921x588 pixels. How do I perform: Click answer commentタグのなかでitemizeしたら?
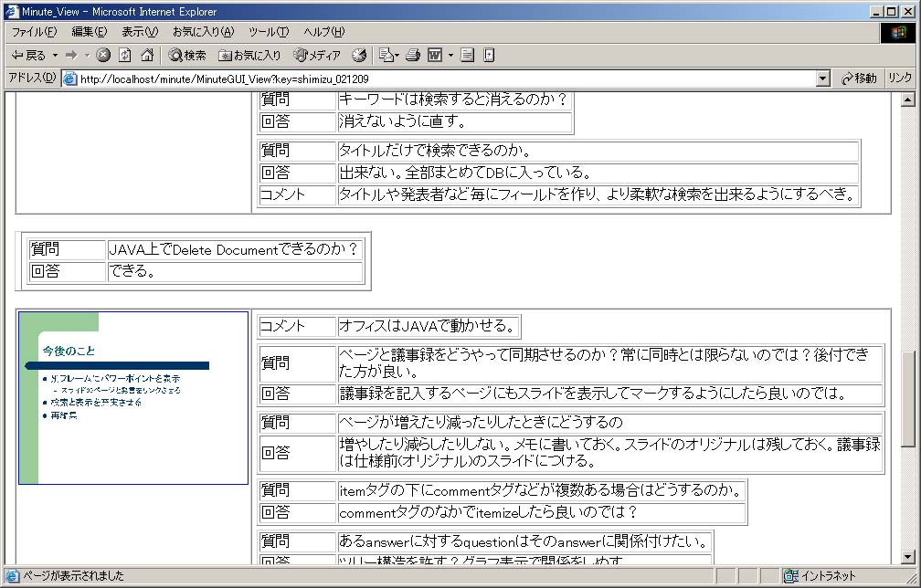click(541, 512)
